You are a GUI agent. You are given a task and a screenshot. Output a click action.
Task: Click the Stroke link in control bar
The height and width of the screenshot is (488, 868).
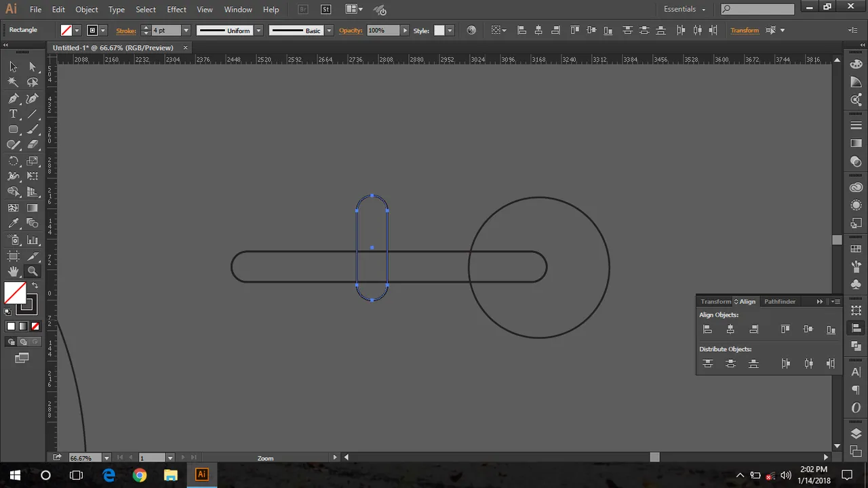[x=126, y=30]
